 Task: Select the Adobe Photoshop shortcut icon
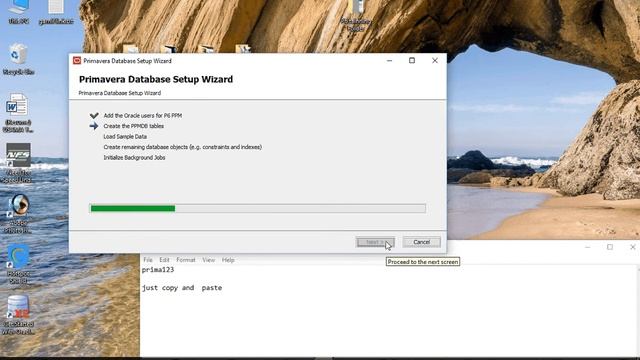(x=18, y=213)
